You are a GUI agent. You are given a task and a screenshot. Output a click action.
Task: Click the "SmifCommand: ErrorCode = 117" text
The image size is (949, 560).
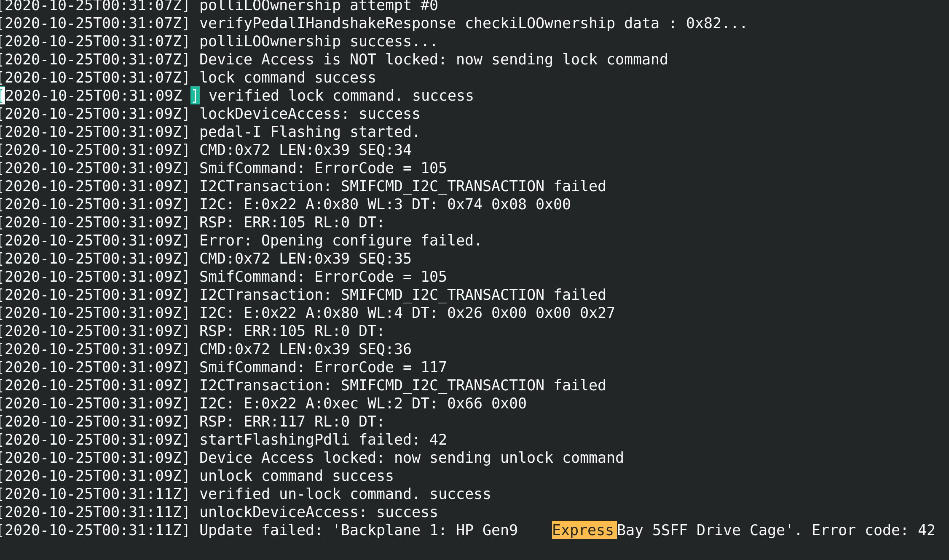click(323, 367)
